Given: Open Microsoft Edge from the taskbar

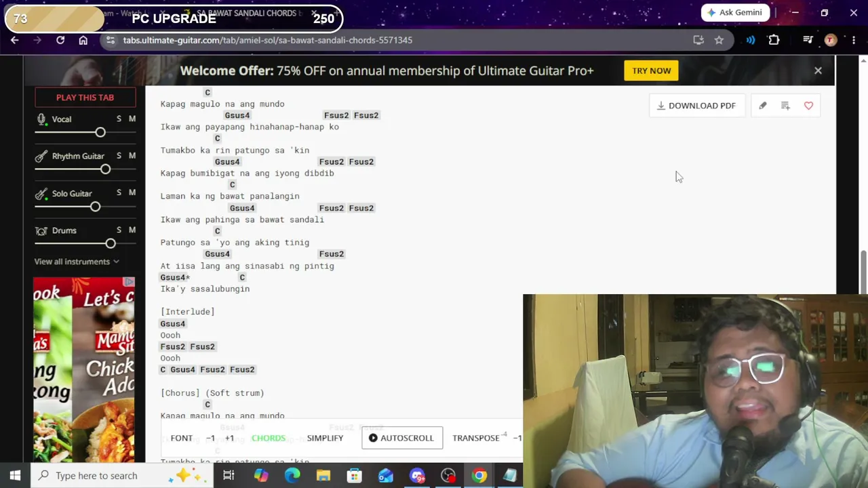Looking at the screenshot, I should (x=292, y=475).
